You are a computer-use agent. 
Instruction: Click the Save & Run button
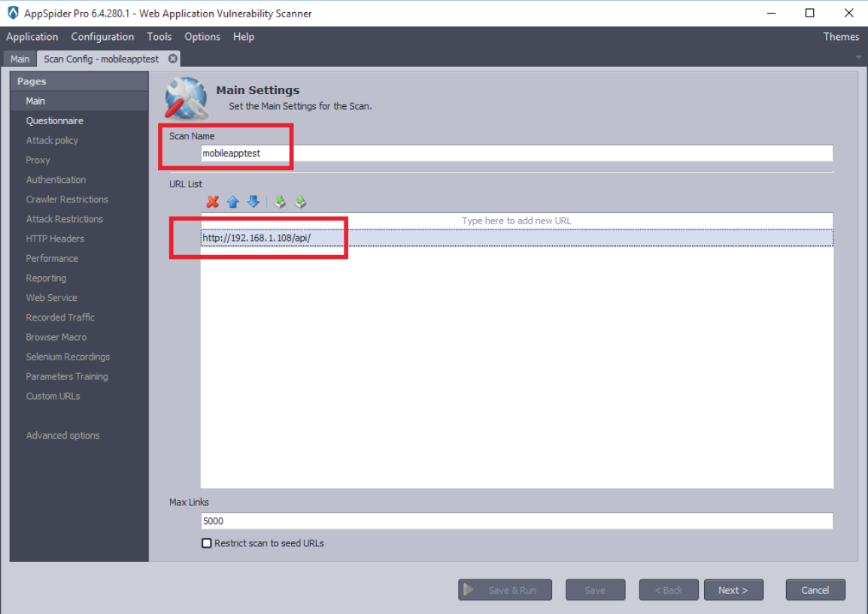505,590
